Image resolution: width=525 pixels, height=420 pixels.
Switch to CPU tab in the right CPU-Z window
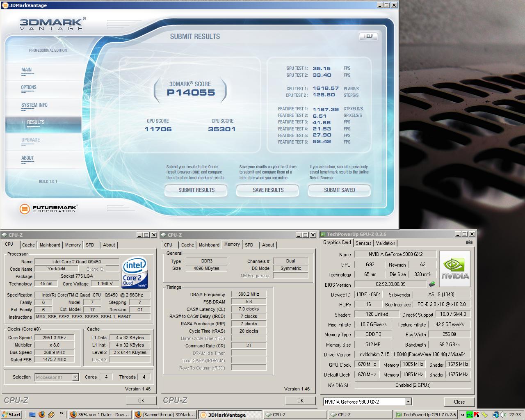pos(168,245)
